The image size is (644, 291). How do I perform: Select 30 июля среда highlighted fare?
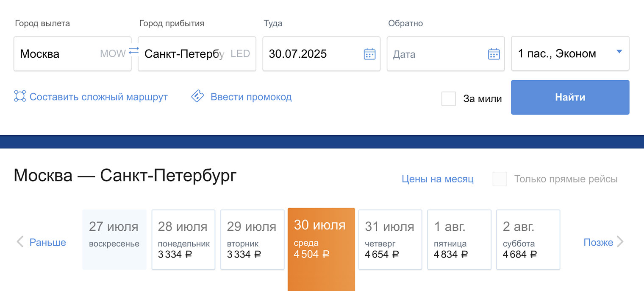click(321, 249)
